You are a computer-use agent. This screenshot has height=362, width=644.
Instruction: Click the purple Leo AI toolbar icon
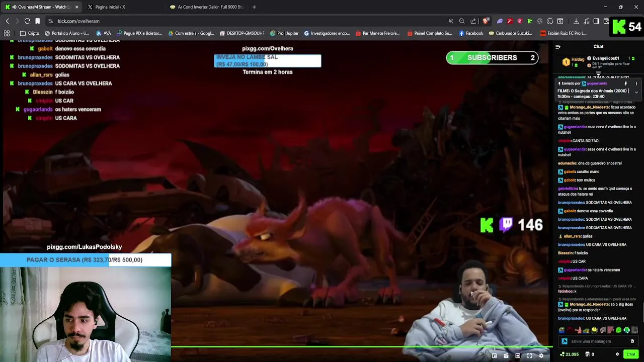click(x=500, y=21)
